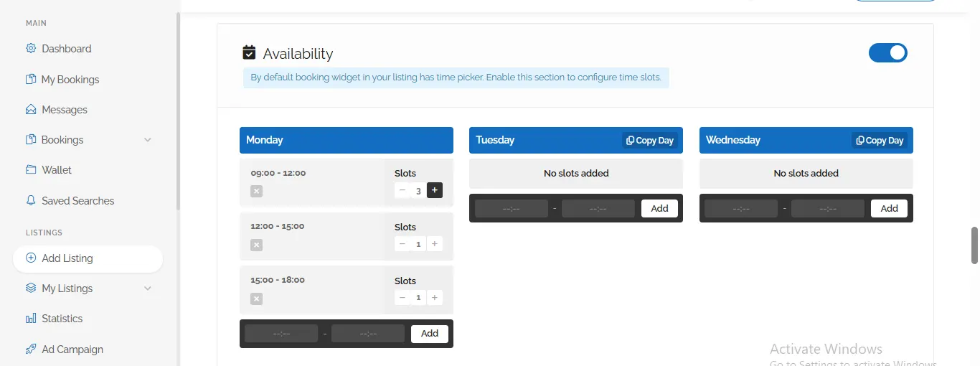Click the Saved Searches bell icon
The height and width of the screenshot is (366, 980).
click(31, 201)
